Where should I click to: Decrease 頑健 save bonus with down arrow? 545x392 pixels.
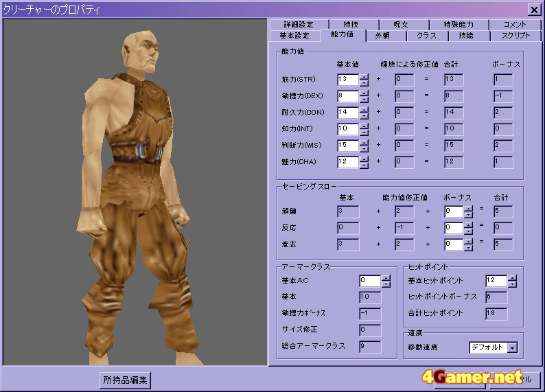[468, 215]
